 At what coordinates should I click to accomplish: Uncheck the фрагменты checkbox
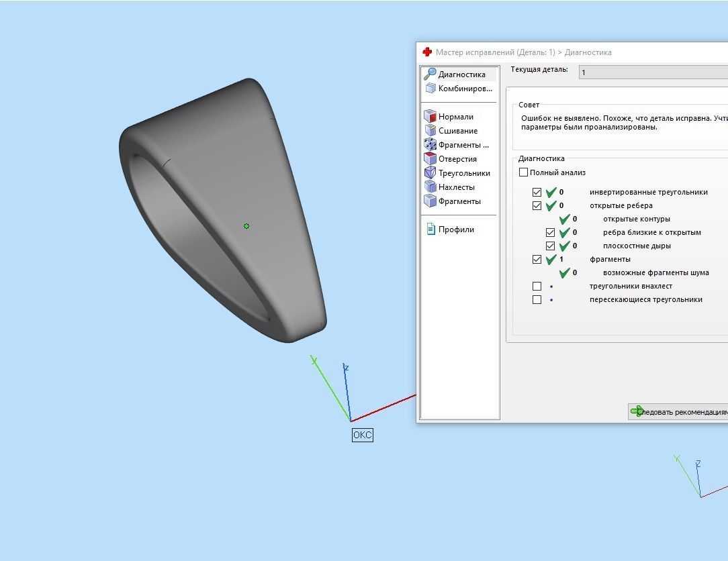click(537, 260)
